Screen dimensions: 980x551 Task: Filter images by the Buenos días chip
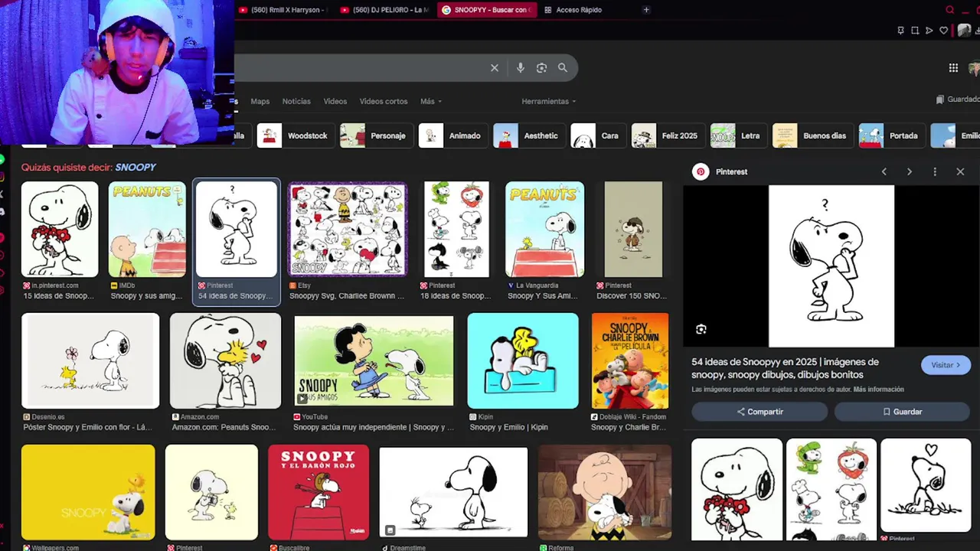pyautogui.click(x=812, y=135)
